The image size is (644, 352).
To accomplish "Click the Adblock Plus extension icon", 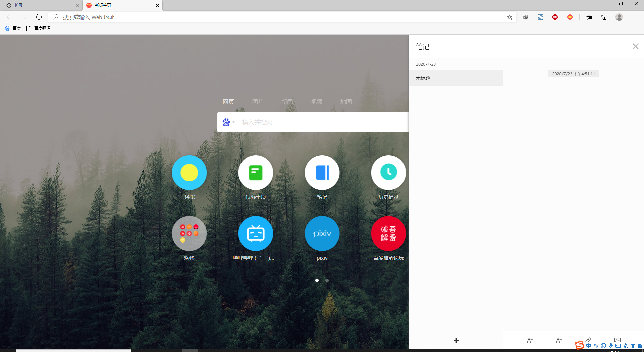I will pos(555,17).
